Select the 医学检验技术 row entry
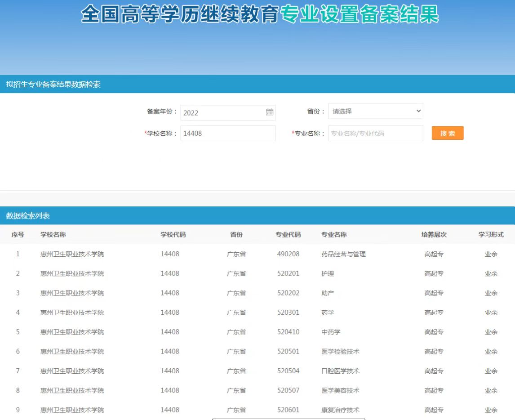Viewport: 515px width, 420px height. (340, 351)
